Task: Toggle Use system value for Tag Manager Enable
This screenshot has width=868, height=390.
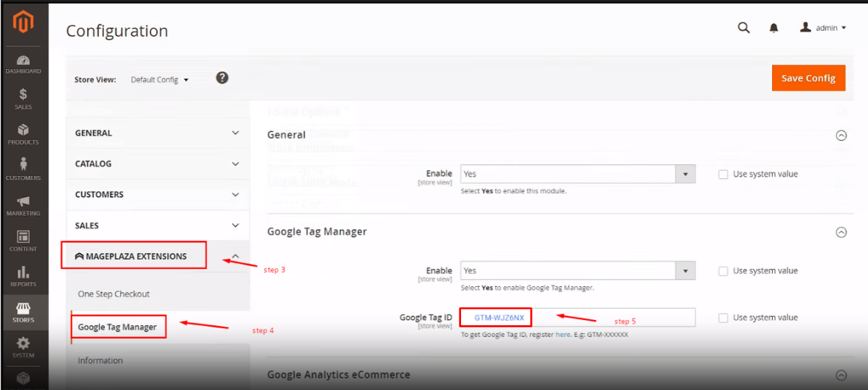Action: [x=723, y=271]
